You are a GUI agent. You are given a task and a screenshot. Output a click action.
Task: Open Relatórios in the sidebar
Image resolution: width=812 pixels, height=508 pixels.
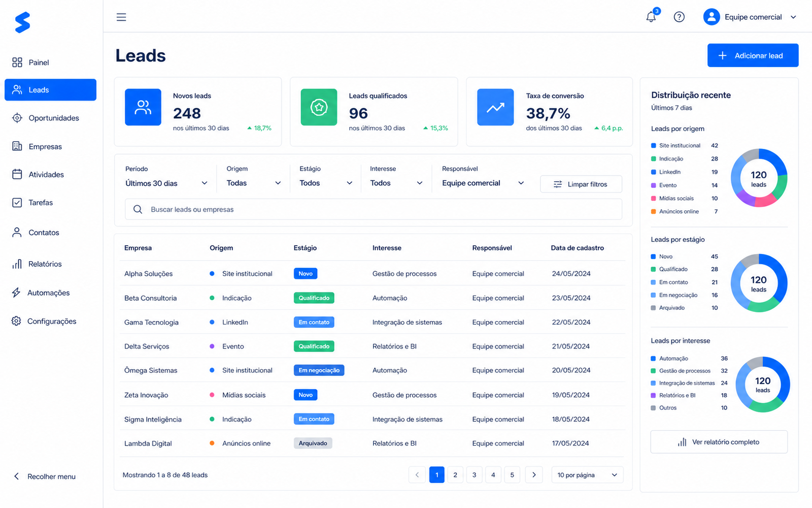tap(50, 264)
